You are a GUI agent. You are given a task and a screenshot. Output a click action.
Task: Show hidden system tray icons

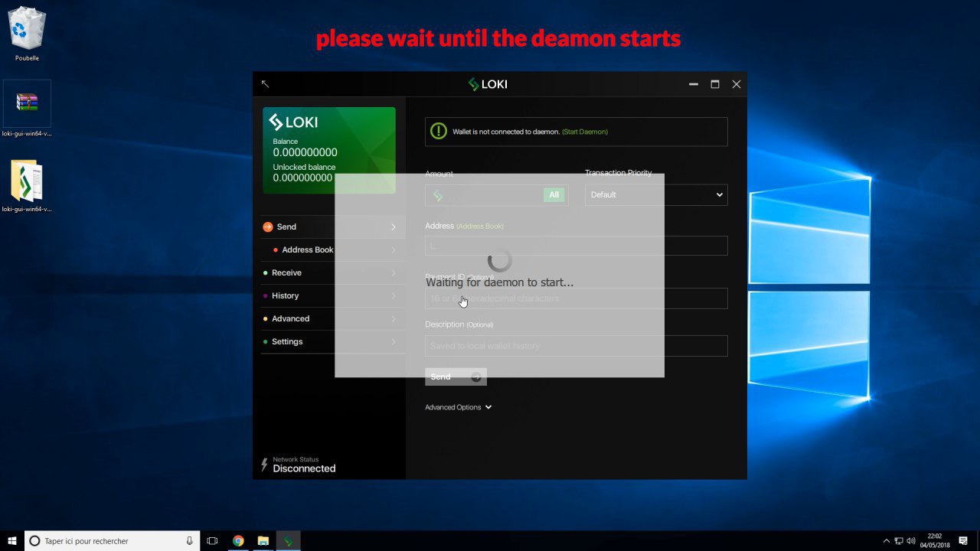click(887, 541)
